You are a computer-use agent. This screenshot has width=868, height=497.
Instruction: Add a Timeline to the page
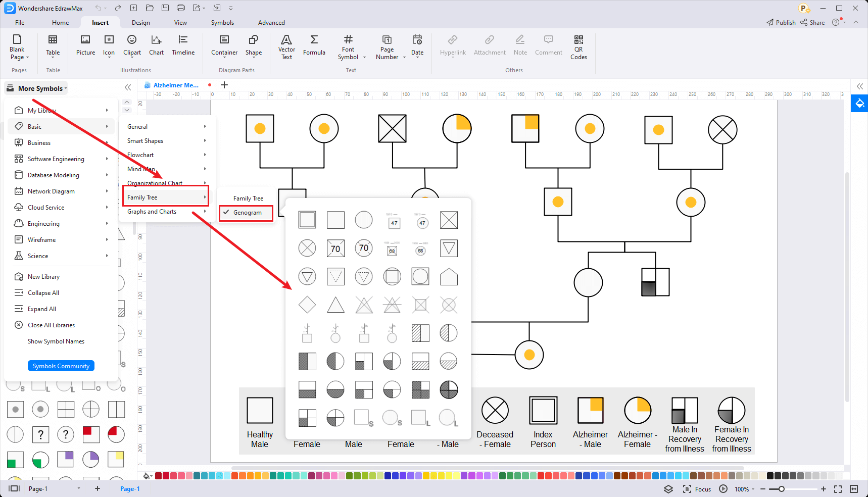pyautogui.click(x=183, y=46)
